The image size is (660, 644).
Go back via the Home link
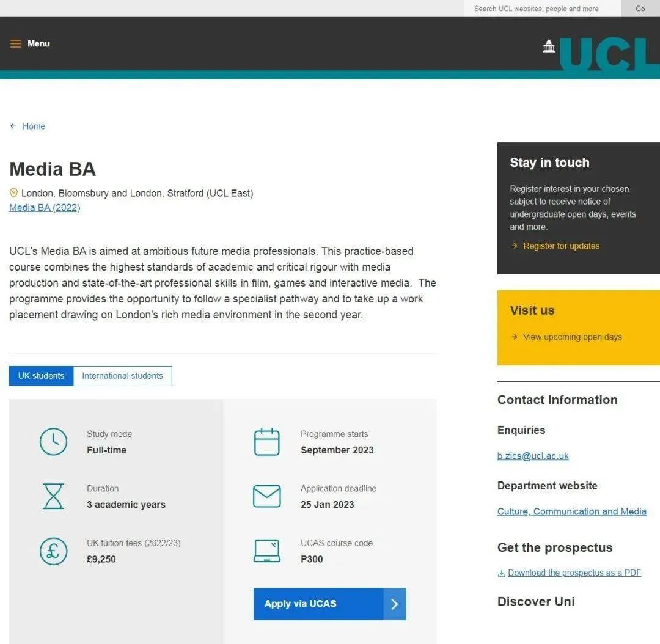tap(34, 126)
